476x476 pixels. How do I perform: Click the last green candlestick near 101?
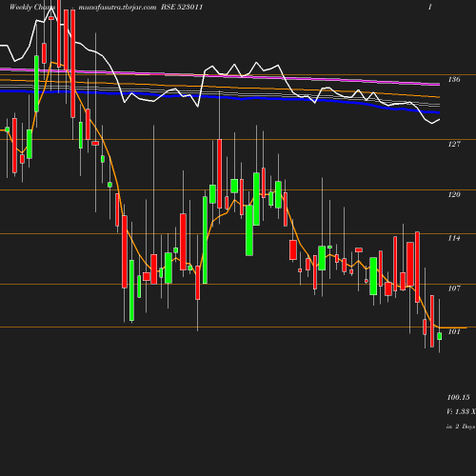[439, 336]
